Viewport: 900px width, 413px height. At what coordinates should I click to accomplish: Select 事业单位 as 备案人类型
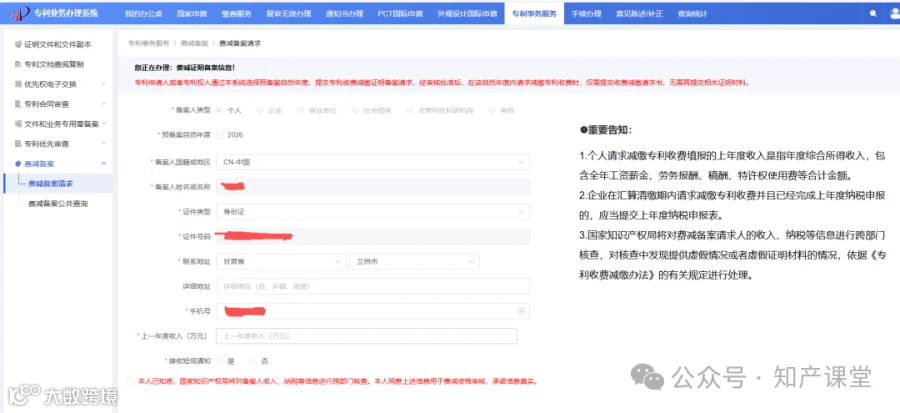click(300, 110)
